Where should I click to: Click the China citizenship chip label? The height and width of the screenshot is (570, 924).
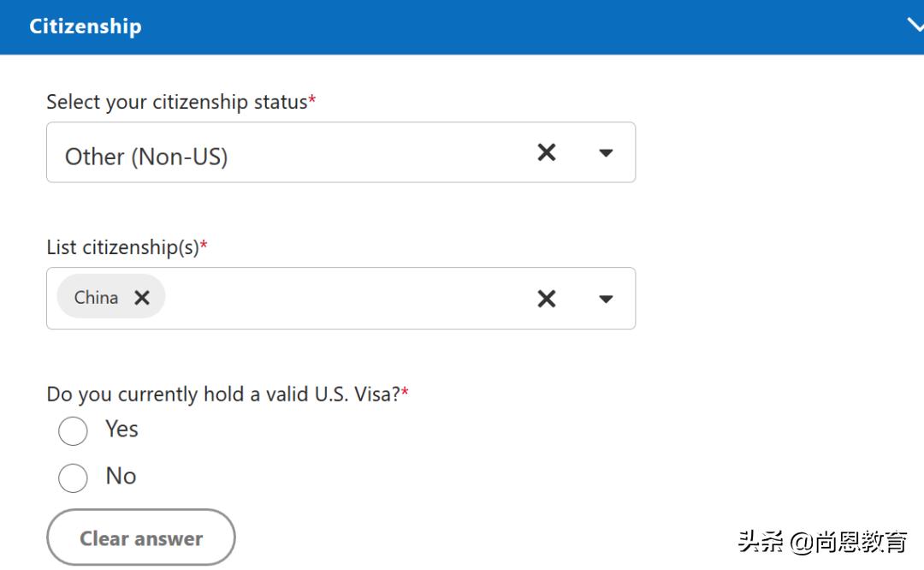tap(96, 297)
